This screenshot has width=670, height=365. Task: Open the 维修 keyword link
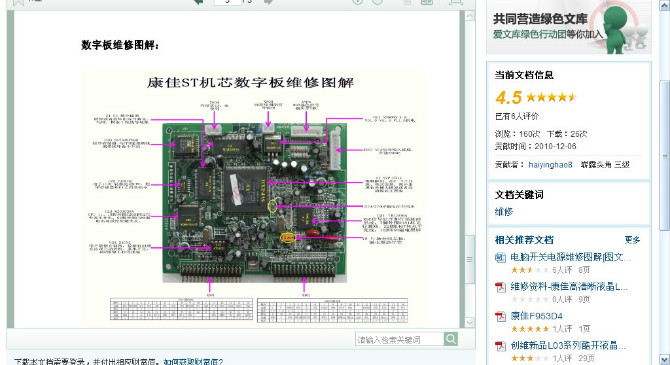(x=504, y=212)
